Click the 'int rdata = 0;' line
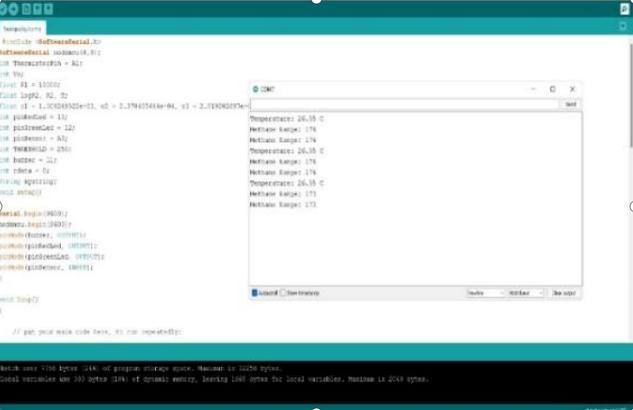633x410 pixels. click(25, 171)
